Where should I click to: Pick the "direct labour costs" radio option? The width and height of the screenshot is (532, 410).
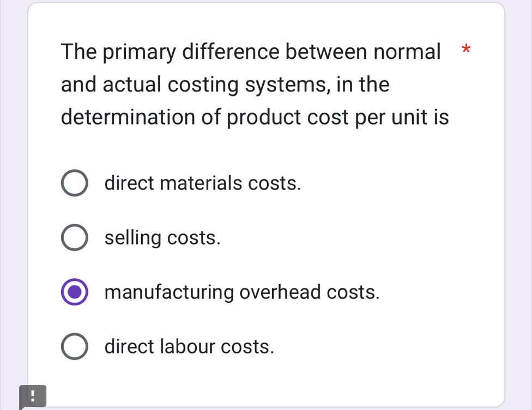pyautogui.click(x=74, y=347)
